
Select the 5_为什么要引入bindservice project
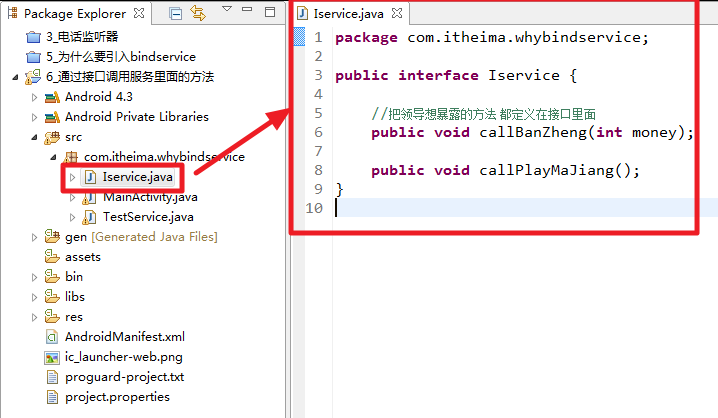[121, 57]
